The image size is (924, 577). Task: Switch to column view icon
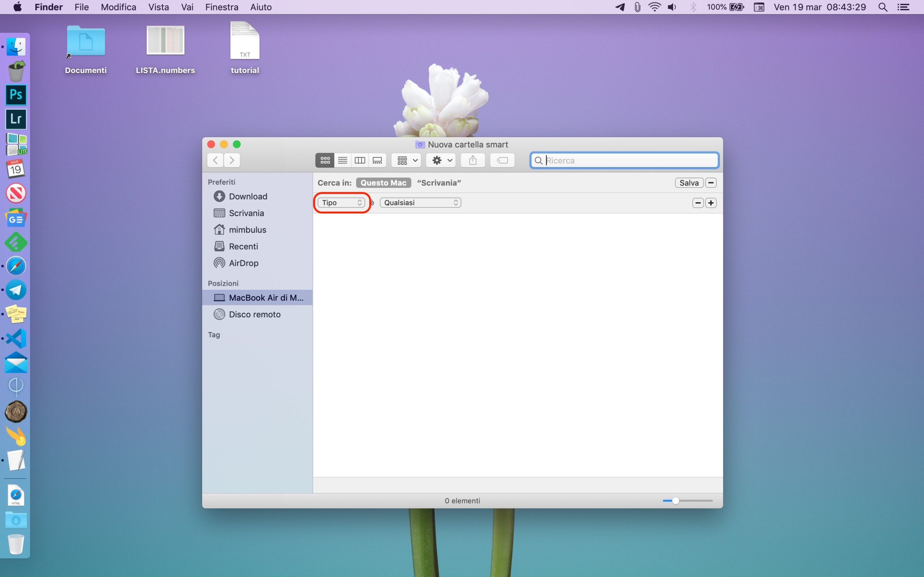coord(359,160)
